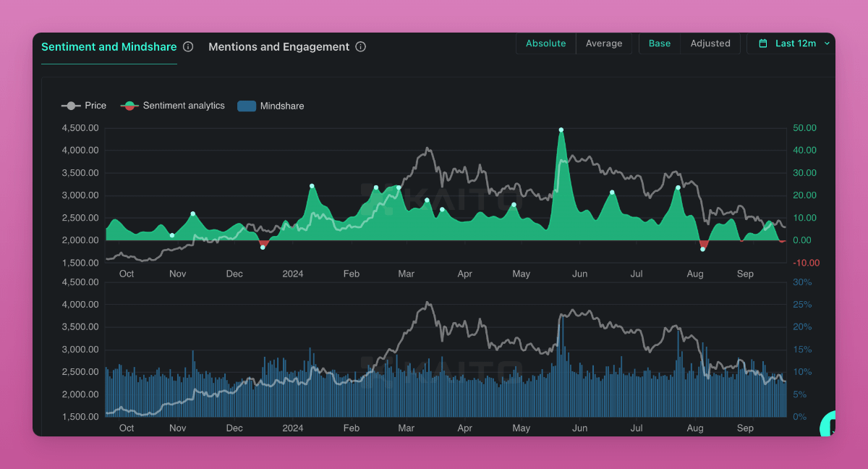Expand the chevron next to Last 12m
The width and height of the screenshot is (868, 469).
[827, 43]
